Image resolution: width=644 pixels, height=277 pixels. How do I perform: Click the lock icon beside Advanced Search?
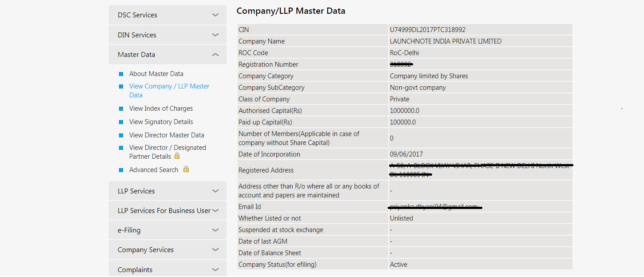pos(186,169)
